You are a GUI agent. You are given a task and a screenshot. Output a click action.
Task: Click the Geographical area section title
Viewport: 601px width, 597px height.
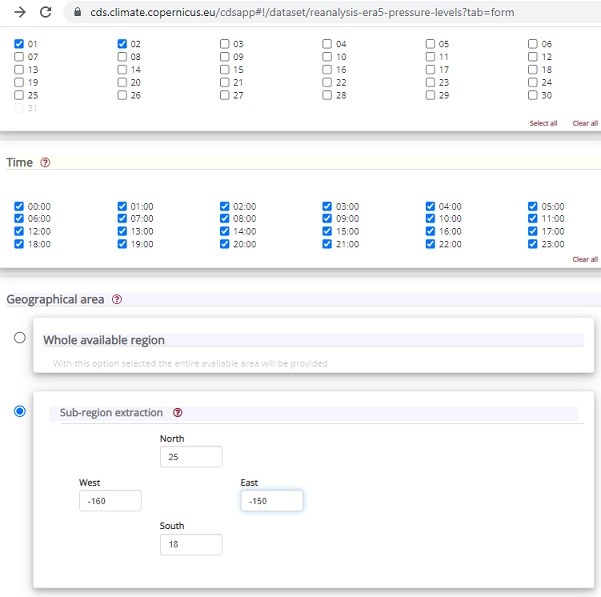point(55,299)
